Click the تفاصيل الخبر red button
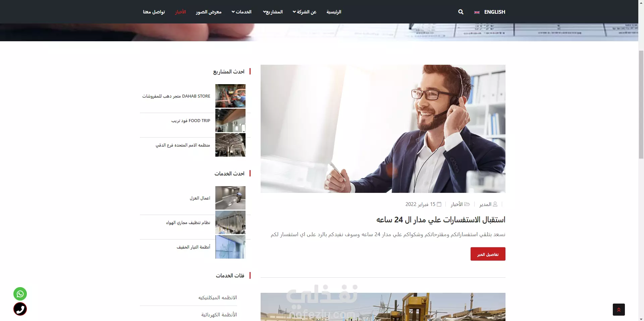The width and height of the screenshot is (644, 321). coord(488,254)
